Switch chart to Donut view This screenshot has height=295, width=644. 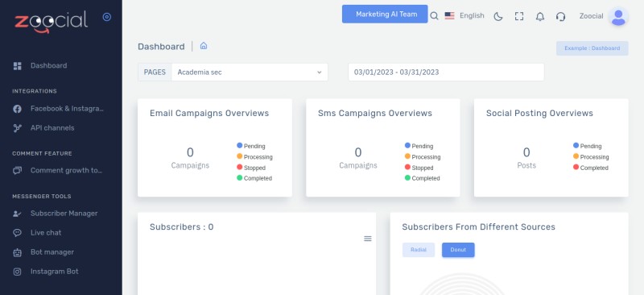pos(458,250)
